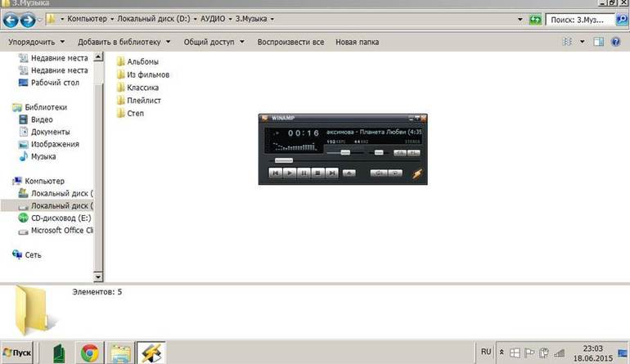Open Музыка library in navigation pane
Screen dimensions: 630x364
[x=38, y=156]
